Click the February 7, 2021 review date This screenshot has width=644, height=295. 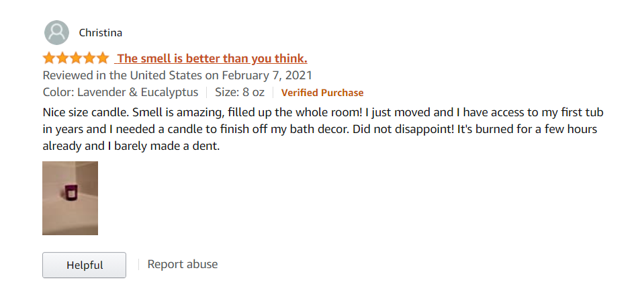point(267,75)
